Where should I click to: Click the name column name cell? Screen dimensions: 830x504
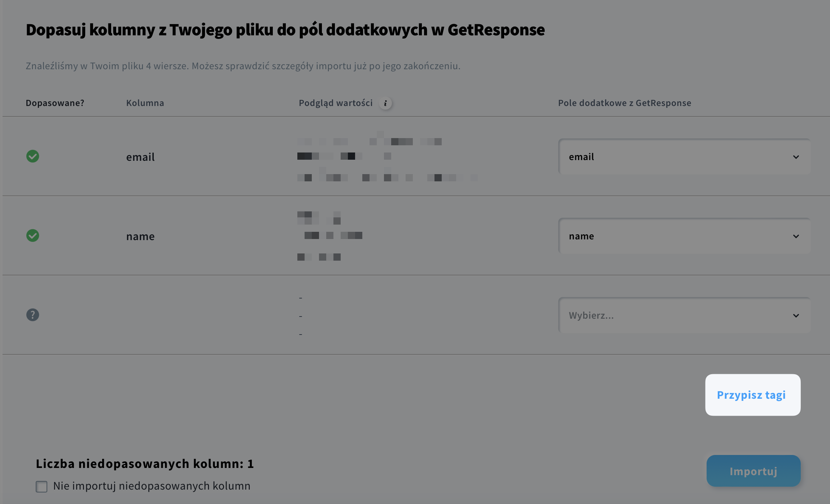[x=140, y=236]
